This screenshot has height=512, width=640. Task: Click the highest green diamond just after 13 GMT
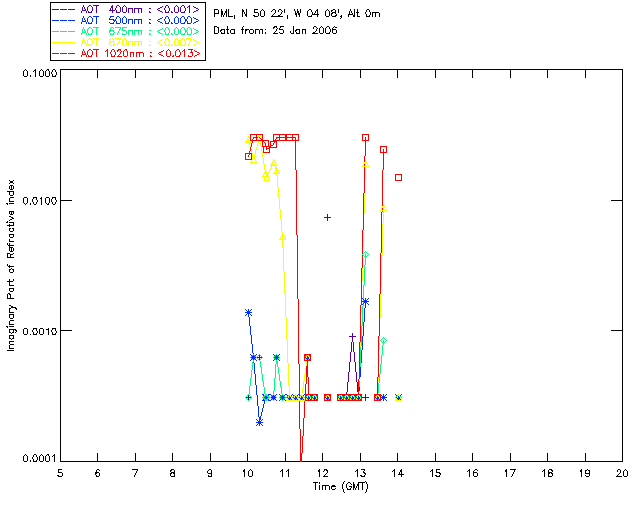tap(366, 254)
